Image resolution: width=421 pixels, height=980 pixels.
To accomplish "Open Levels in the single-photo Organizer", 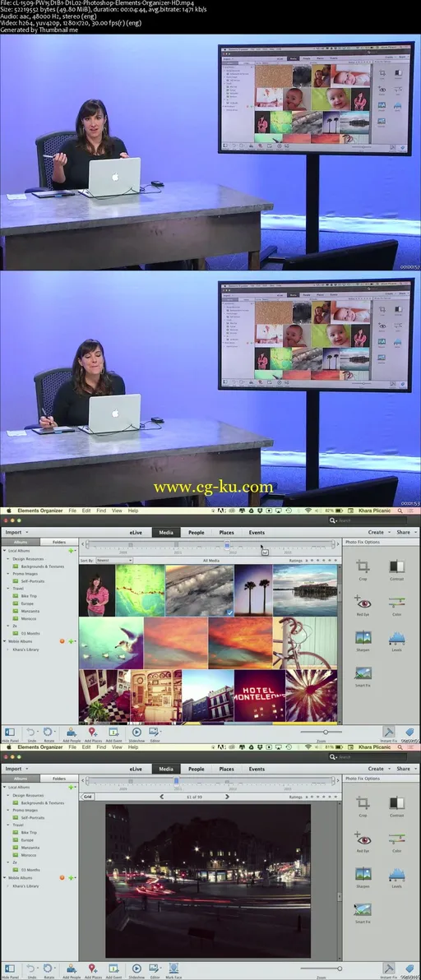I will pos(396,876).
